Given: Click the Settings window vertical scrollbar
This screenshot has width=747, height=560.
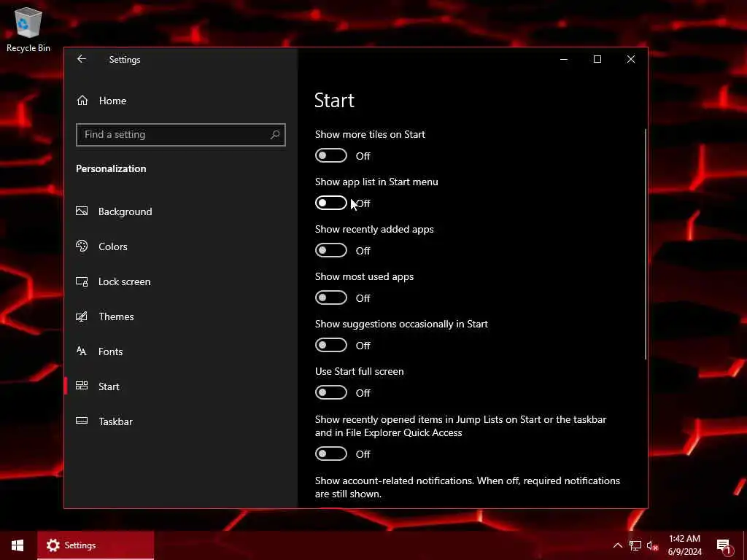Looking at the screenshot, I should [646, 244].
